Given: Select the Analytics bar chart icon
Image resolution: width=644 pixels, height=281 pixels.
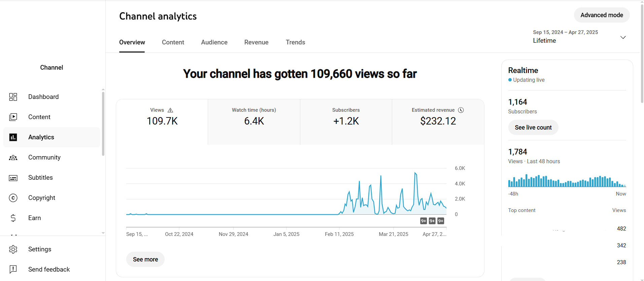Looking at the screenshot, I should (x=13, y=137).
